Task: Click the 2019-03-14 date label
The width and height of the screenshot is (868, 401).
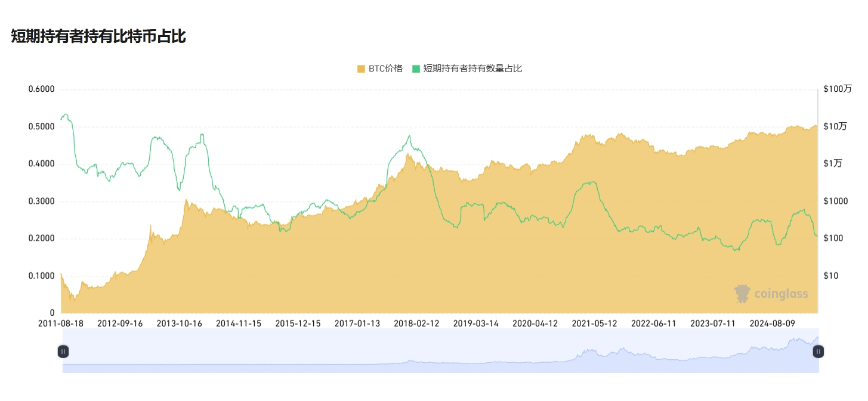Action: coord(476,324)
